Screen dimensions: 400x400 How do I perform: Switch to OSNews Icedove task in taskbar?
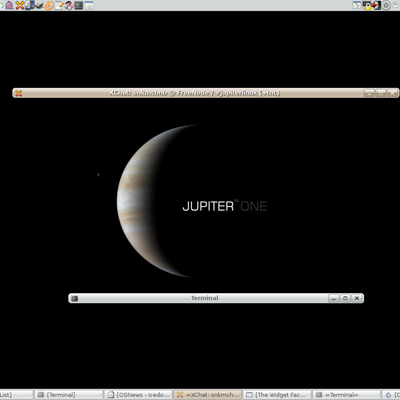[x=138, y=395]
